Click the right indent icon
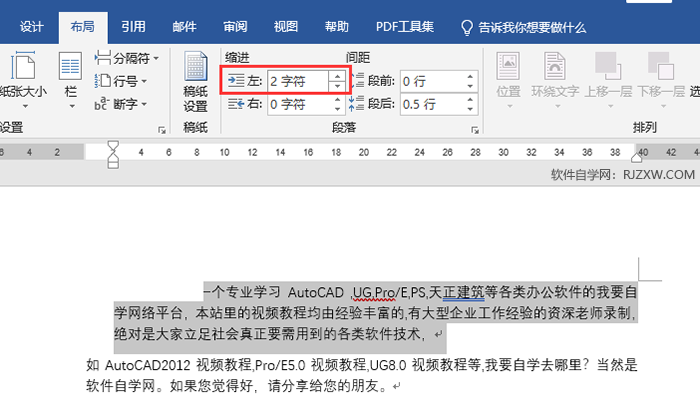Viewport: 700px width, 419px height. pyautogui.click(x=236, y=104)
